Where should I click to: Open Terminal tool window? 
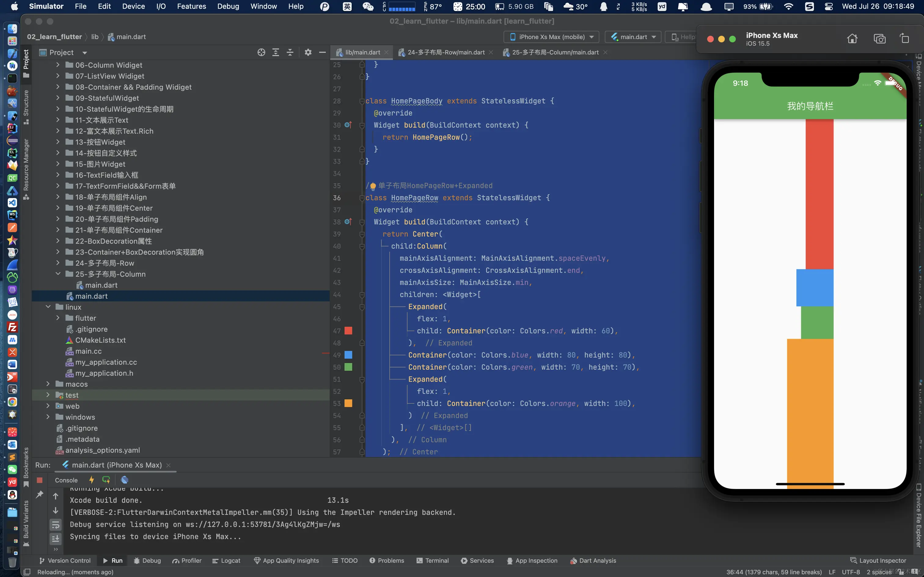[432, 561]
